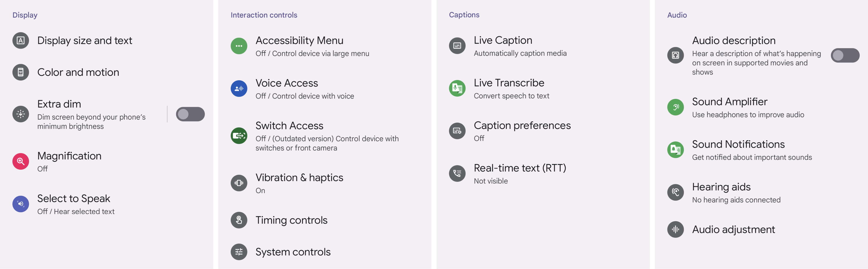Click the Magnification pink magnifier icon
The height and width of the screenshot is (269, 868).
pos(20,161)
